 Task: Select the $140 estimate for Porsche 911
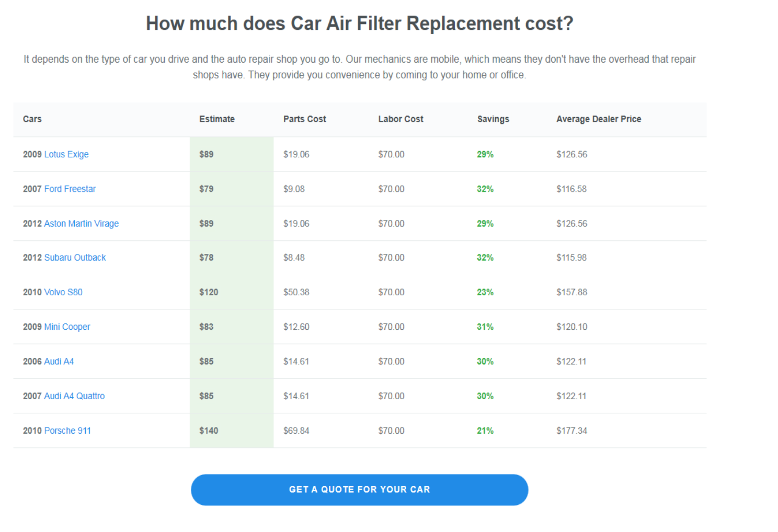(209, 431)
